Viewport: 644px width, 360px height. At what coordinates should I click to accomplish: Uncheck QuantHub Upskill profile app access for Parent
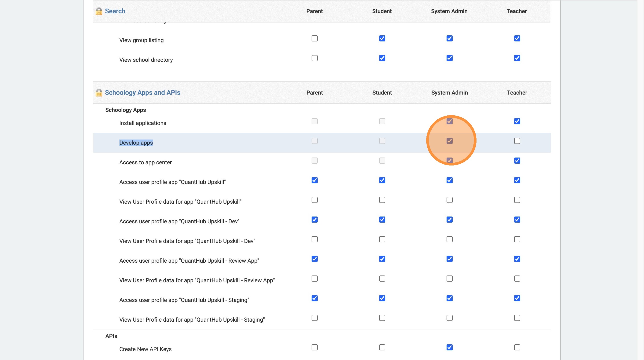[x=314, y=180]
